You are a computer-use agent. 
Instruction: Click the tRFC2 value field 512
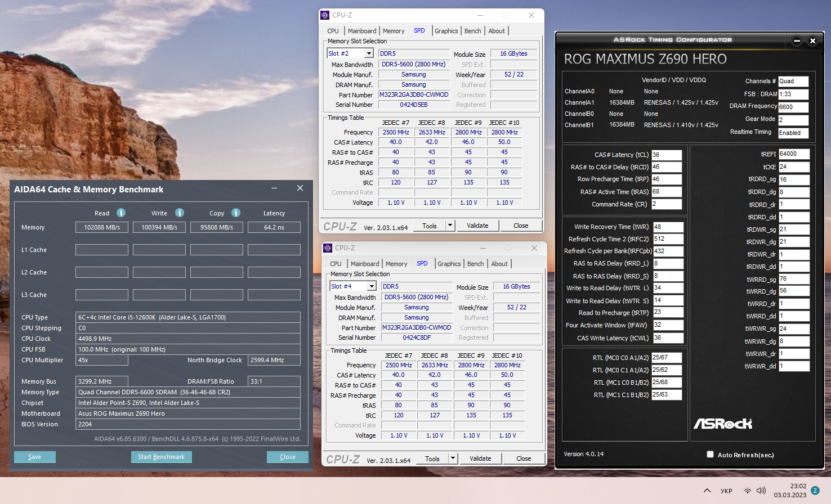click(668, 238)
